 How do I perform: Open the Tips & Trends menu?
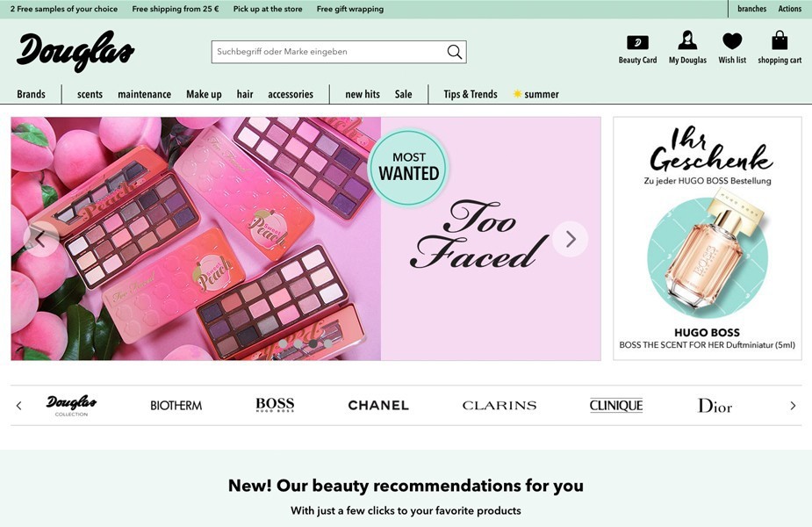tap(471, 94)
